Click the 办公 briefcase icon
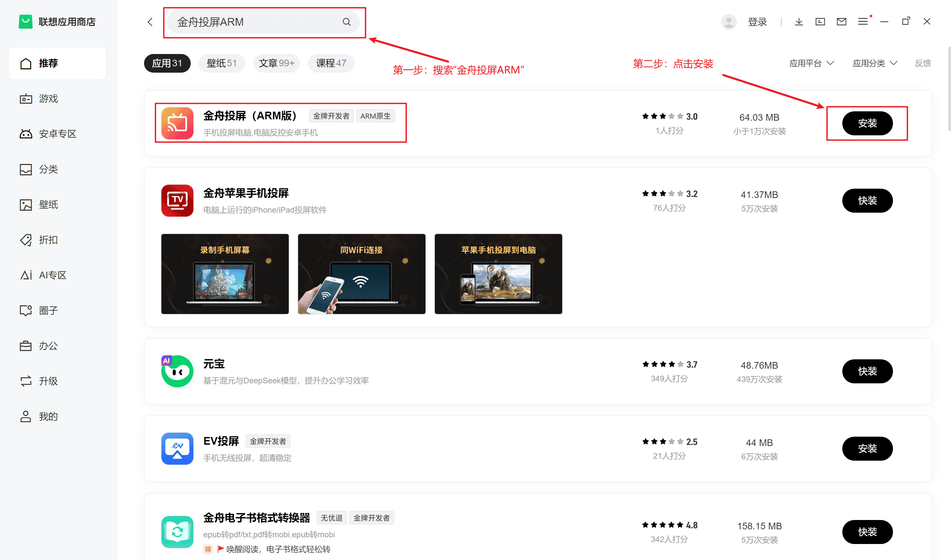Image resolution: width=951 pixels, height=560 pixels. point(26,346)
